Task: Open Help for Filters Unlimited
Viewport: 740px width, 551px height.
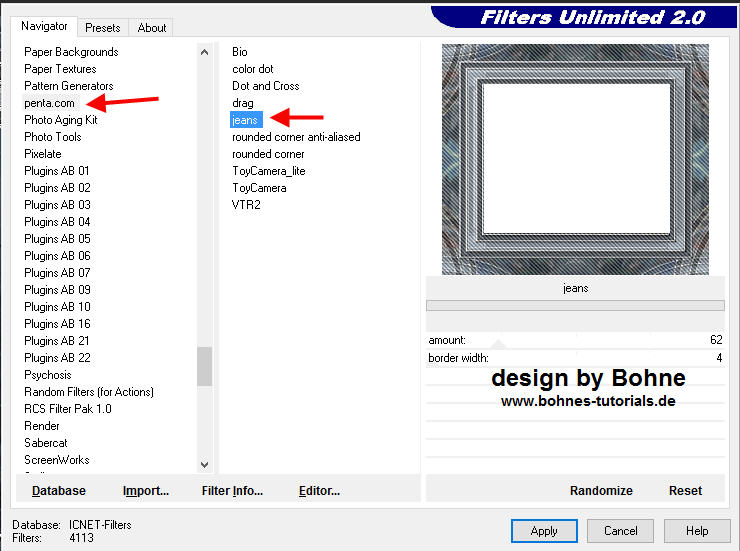Action: pos(697,531)
